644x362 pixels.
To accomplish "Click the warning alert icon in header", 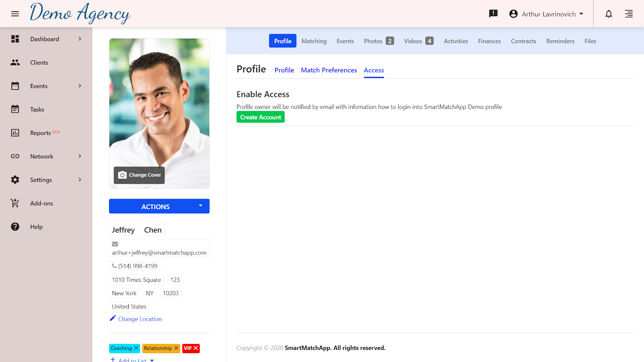I will tap(493, 14).
